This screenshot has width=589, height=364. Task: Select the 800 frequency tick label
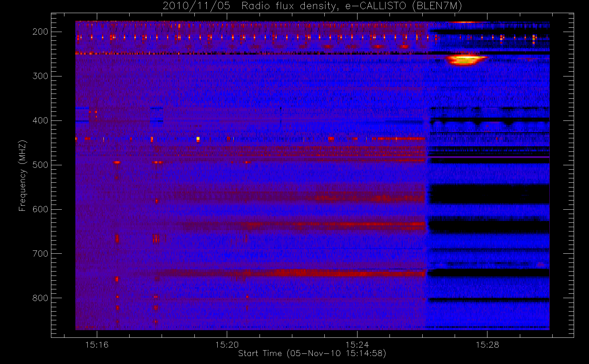[x=40, y=298]
